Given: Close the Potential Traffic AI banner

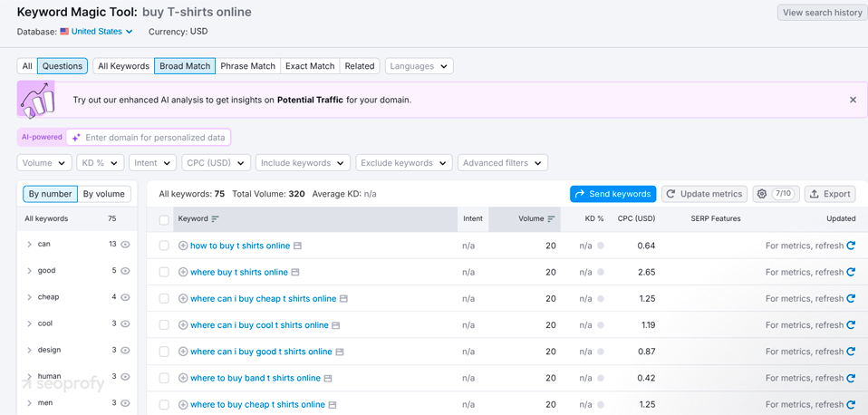Looking at the screenshot, I should [x=853, y=101].
